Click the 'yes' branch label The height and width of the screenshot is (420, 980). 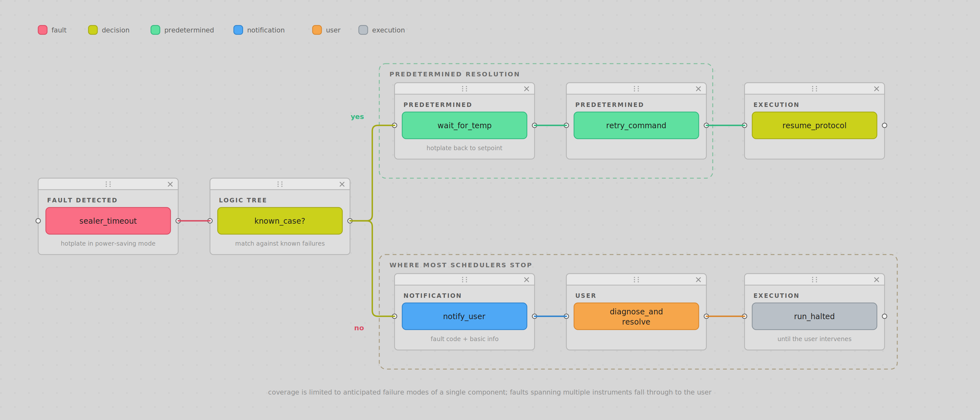pyautogui.click(x=357, y=117)
